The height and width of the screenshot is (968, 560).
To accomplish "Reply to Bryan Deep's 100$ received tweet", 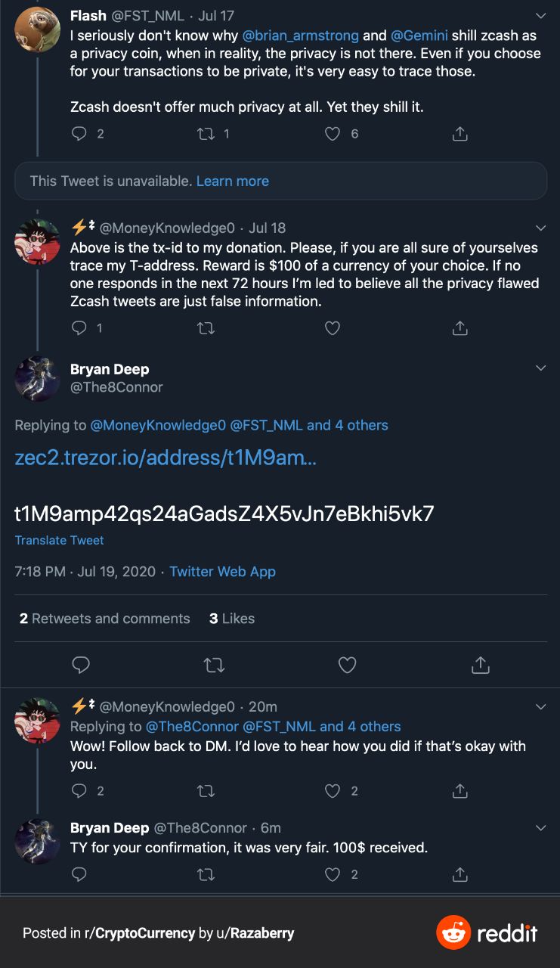I will tap(79, 875).
